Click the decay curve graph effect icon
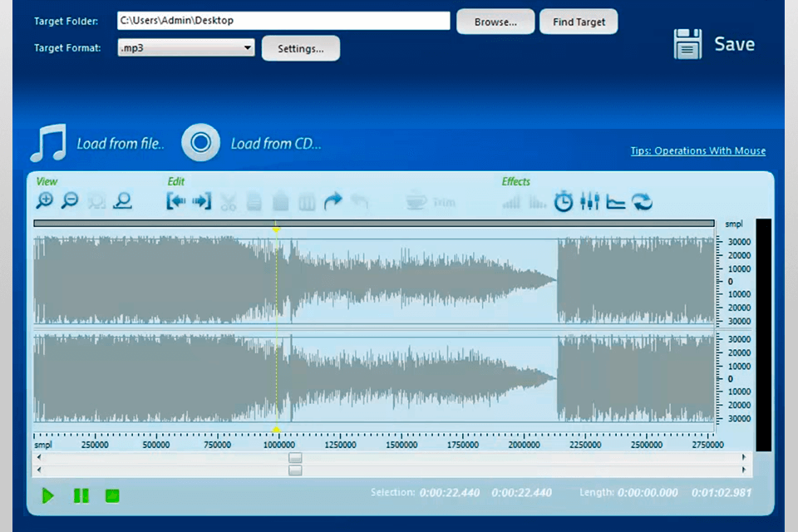Image resolution: width=798 pixels, height=532 pixels. point(616,202)
